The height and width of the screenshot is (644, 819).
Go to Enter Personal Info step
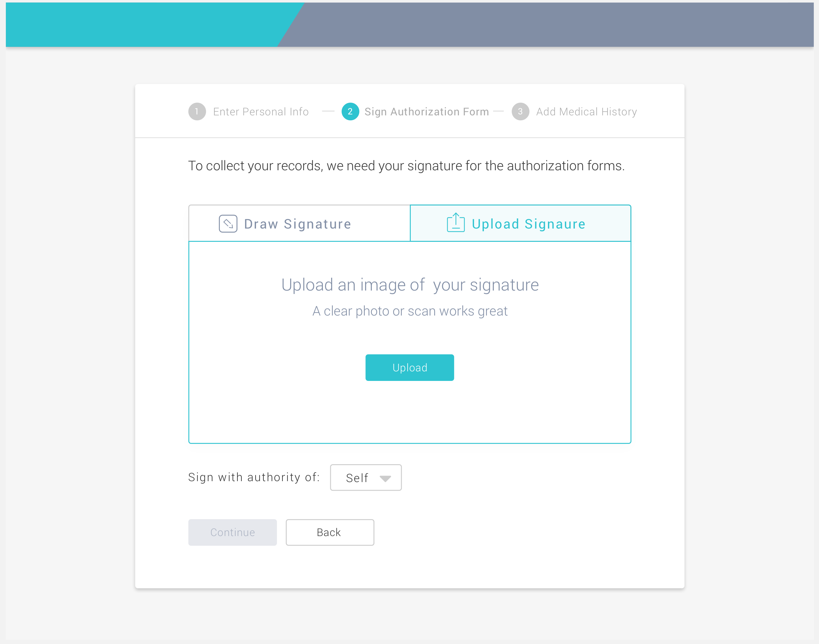point(261,112)
